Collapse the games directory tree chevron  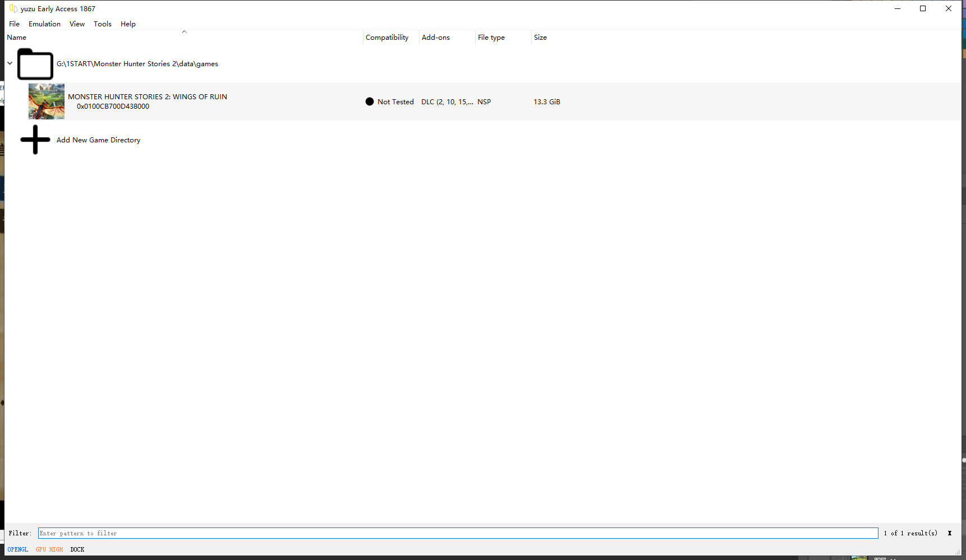point(10,63)
